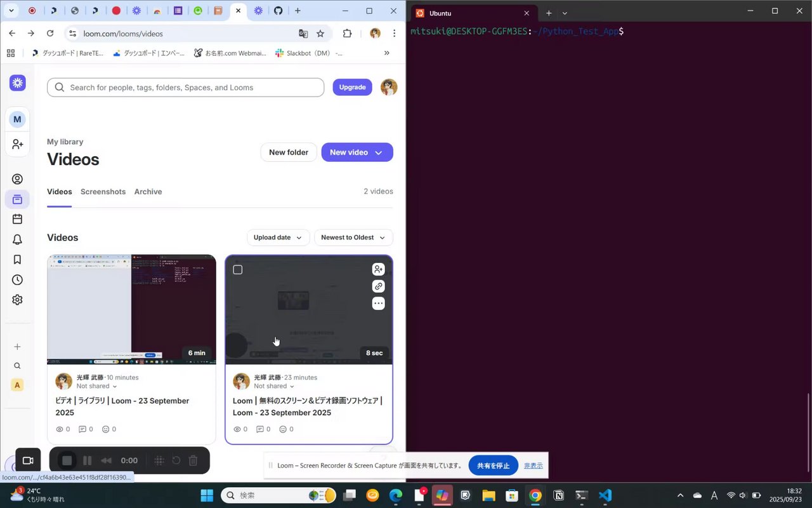812x508 pixels.
Task: Click the Loom search field
Action: (185, 88)
